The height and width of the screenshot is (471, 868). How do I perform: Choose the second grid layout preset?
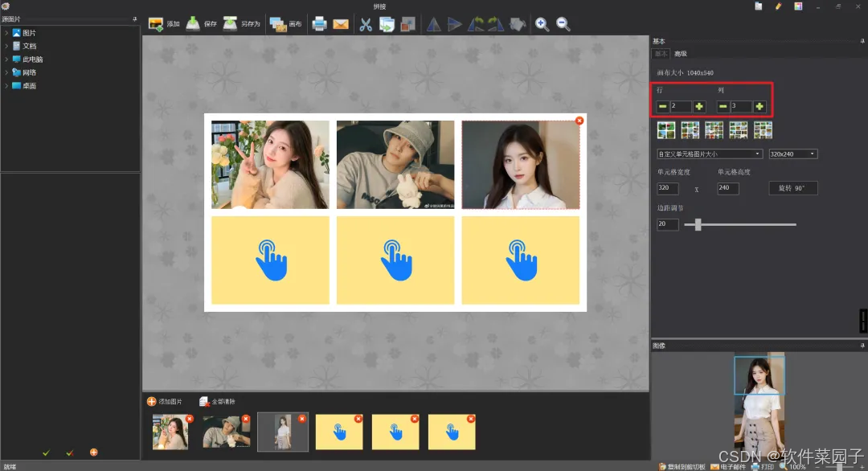[x=690, y=130]
